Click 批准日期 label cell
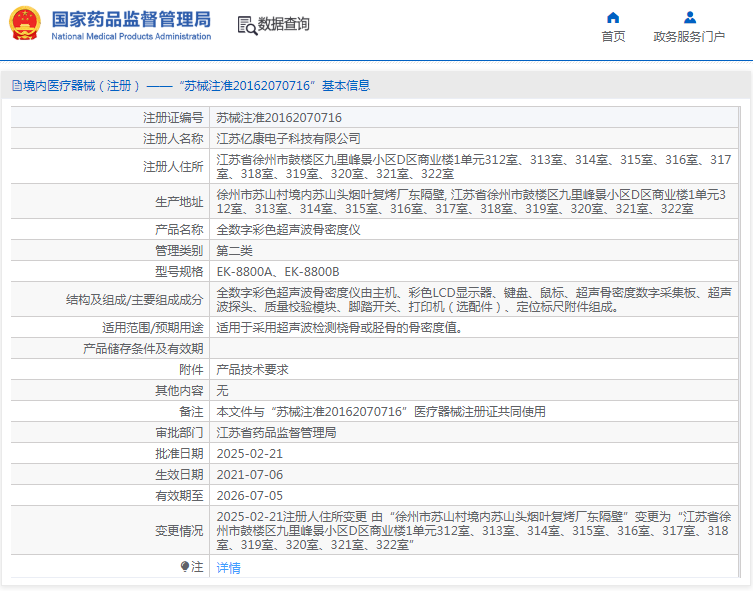The image size is (753, 591). [x=110, y=453]
